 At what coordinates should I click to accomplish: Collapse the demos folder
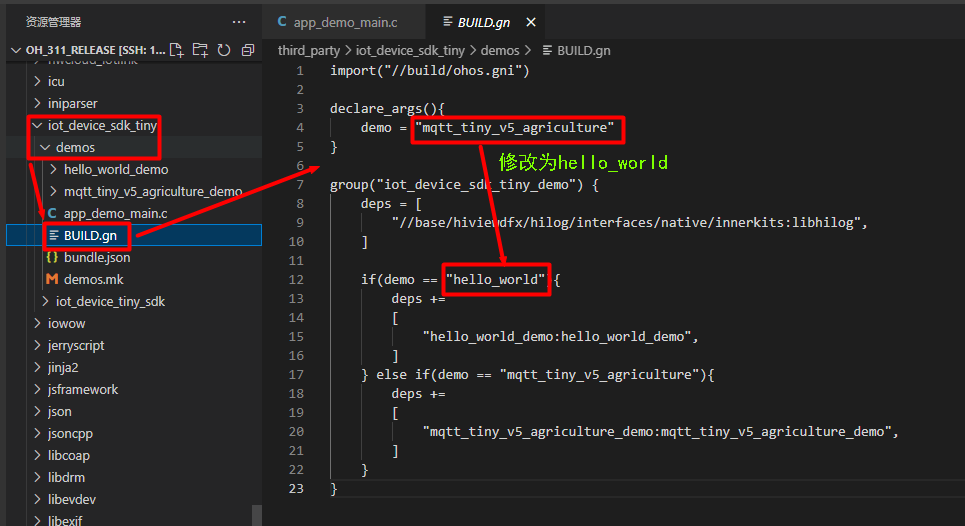(45, 148)
